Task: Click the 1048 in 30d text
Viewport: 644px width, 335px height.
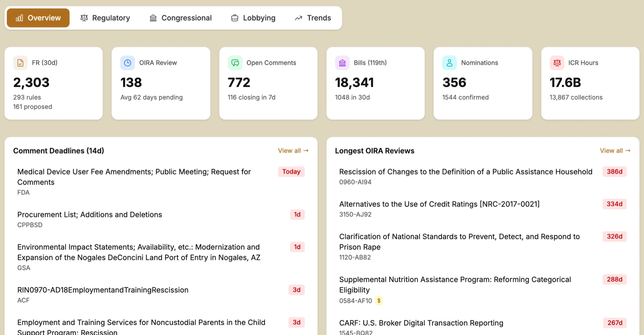Action: (x=352, y=97)
